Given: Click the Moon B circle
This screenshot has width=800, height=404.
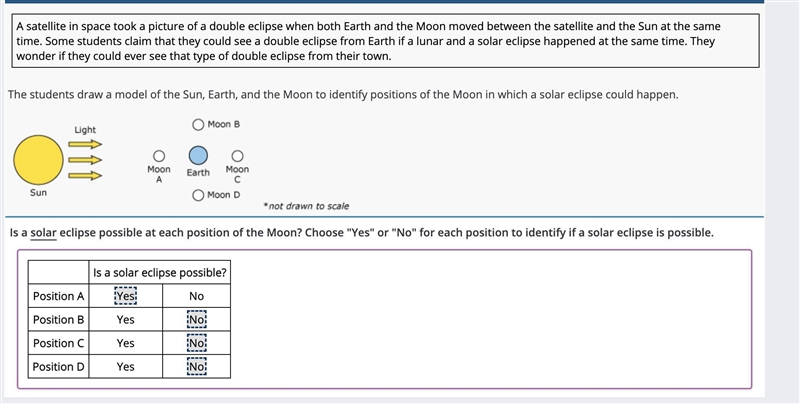Looking at the screenshot, I should (198, 124).
